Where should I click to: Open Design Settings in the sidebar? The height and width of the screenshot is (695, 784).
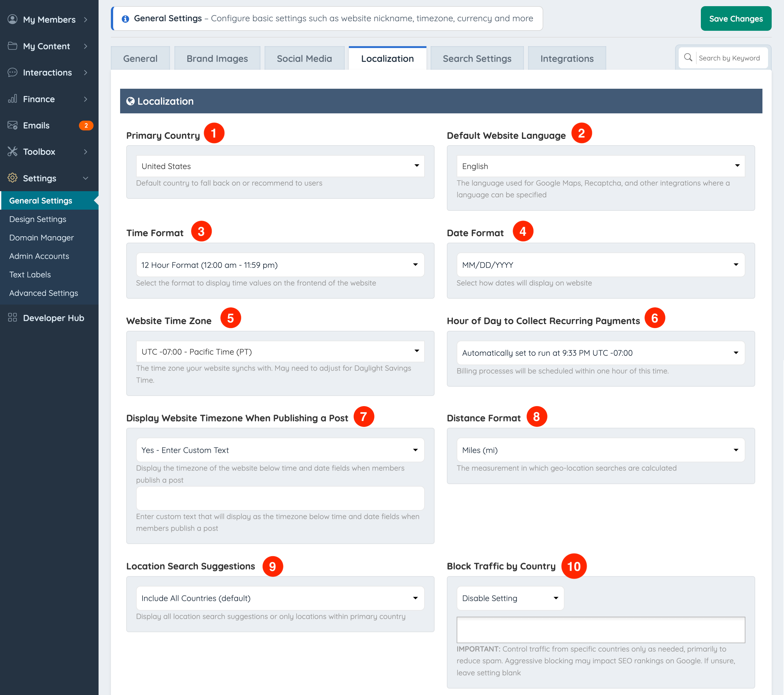tap(38, 219)
